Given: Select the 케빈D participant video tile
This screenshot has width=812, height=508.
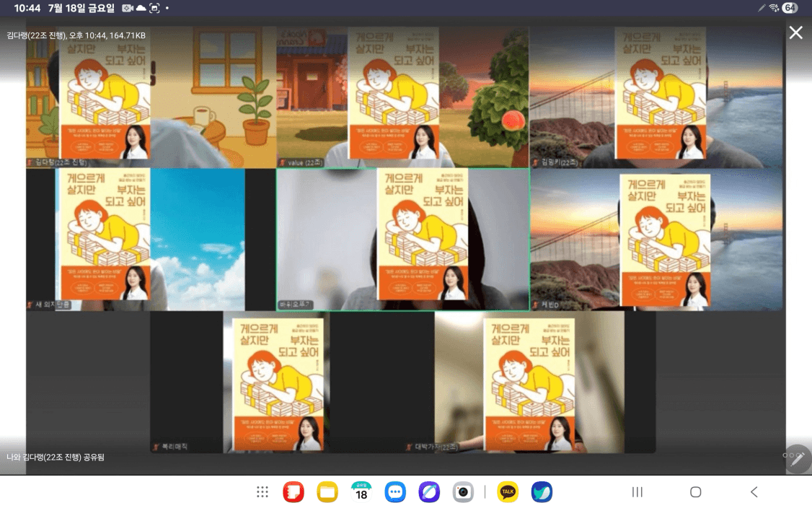Looking at the screenshot, I should [x=656, y=240].
